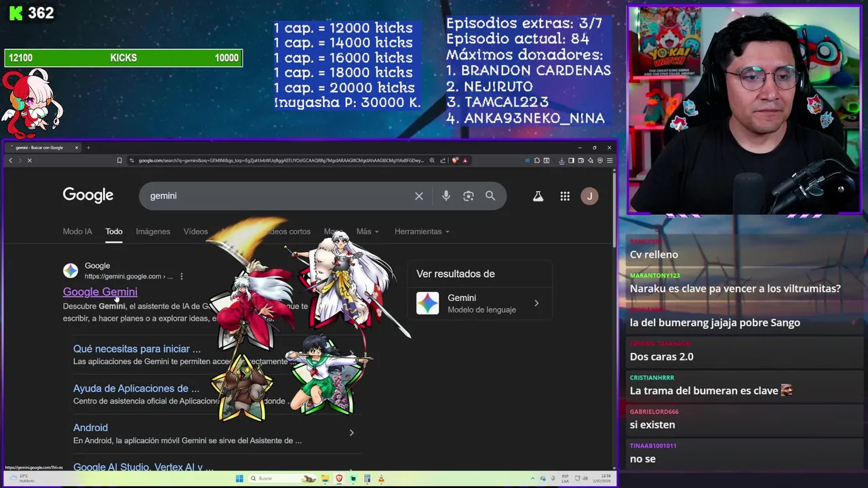Open Google AI Studio, Vertex AI link
The image size is (868, 488).
point(143,467)
